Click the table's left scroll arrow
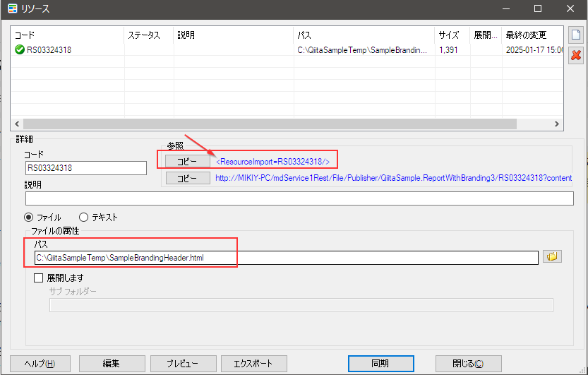 [x=17, y=124]
